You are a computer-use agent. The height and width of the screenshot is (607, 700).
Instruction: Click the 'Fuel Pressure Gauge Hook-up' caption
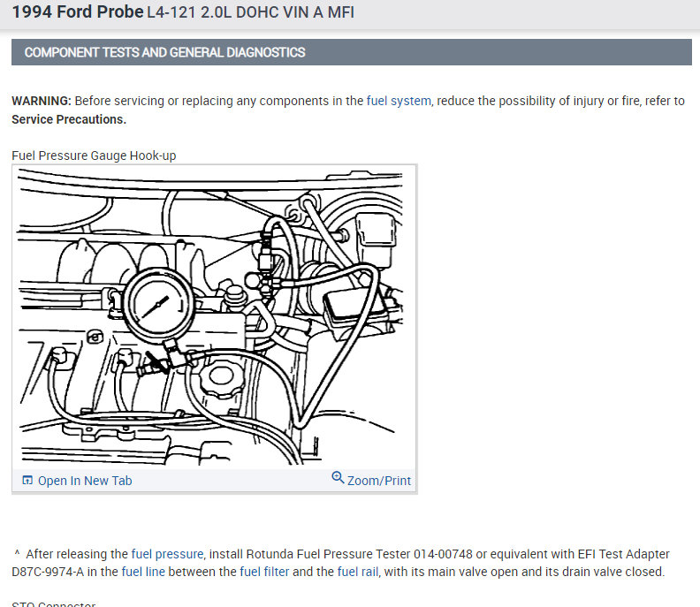coord(94,156)
